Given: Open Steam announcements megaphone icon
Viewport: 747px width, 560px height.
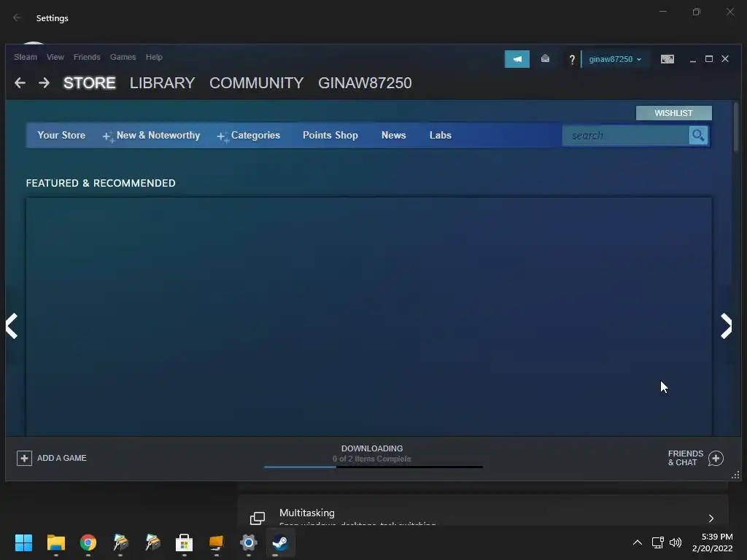Looking at the screenshot, I should coord(517,59).
